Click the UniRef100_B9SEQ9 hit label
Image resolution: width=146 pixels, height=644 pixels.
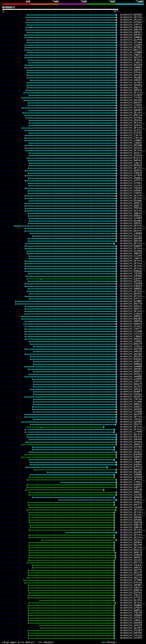click(131, 15)
